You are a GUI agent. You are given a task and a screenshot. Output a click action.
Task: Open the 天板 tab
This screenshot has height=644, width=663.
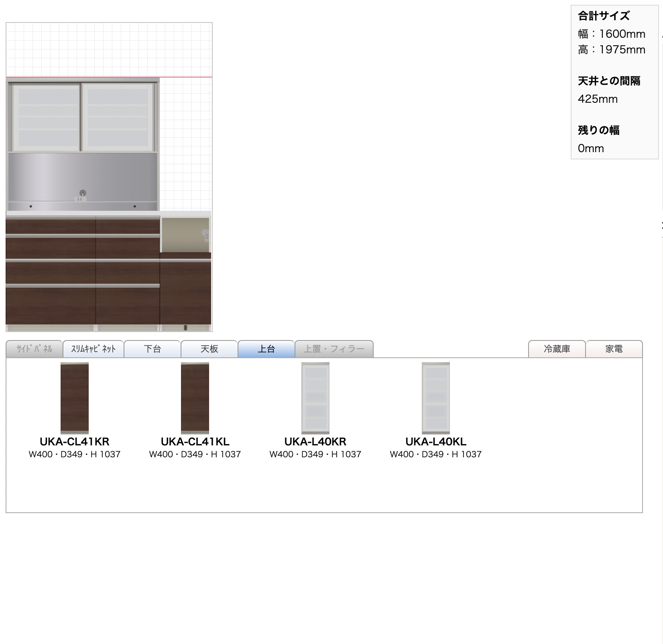209,349
